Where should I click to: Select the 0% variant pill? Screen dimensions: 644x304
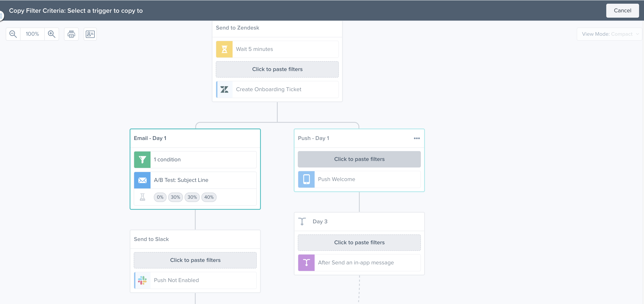[160, 197]
